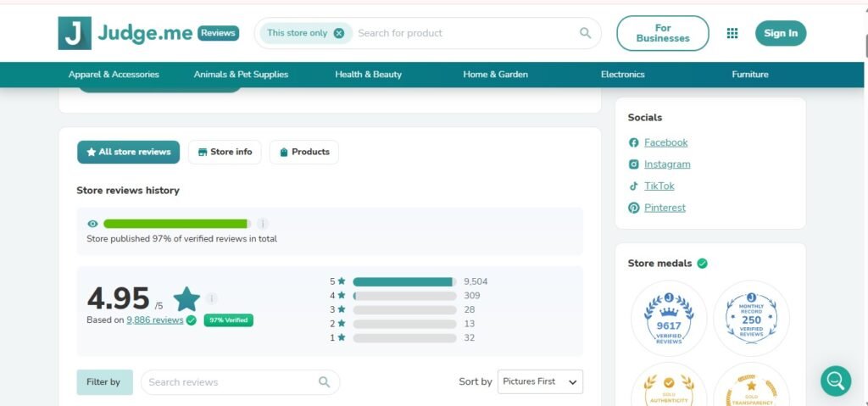
Task: Open the floating search chat button
Action: pos(835,381)
